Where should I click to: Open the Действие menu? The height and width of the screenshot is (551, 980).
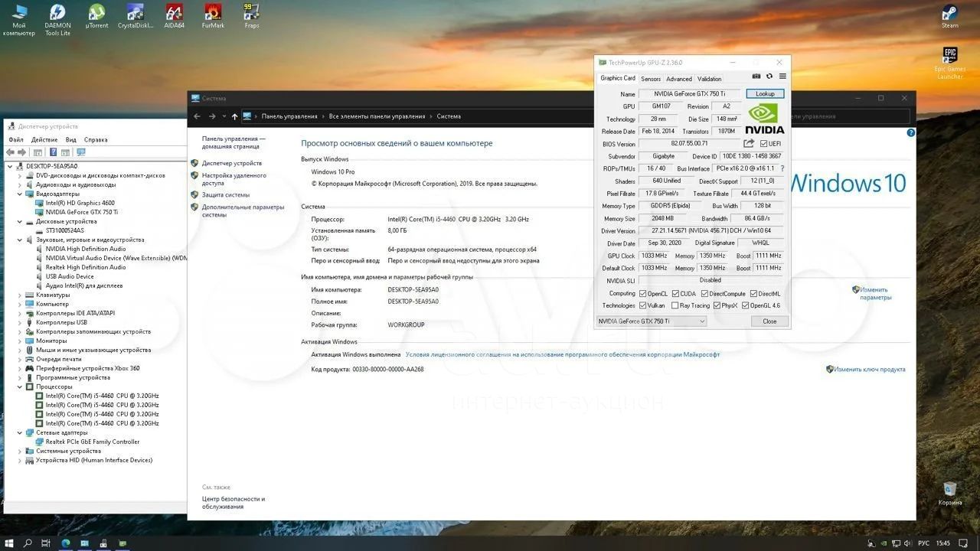44,140
